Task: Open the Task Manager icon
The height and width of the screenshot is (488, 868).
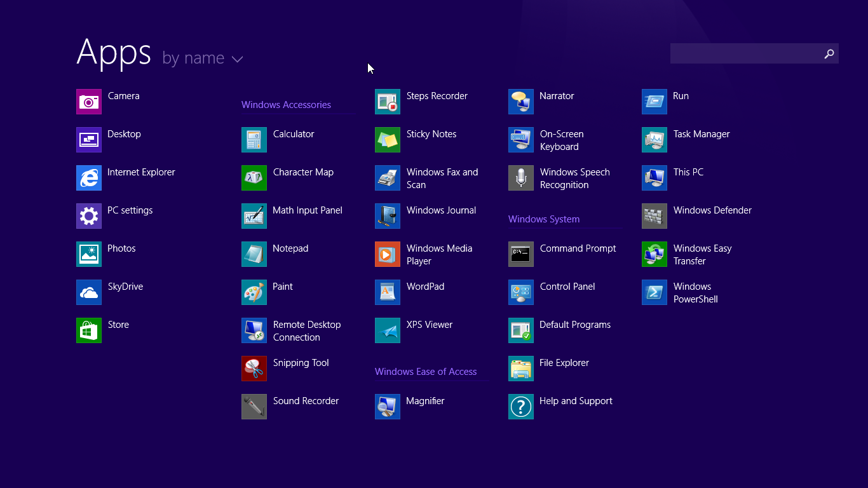Action: [654, 140]
